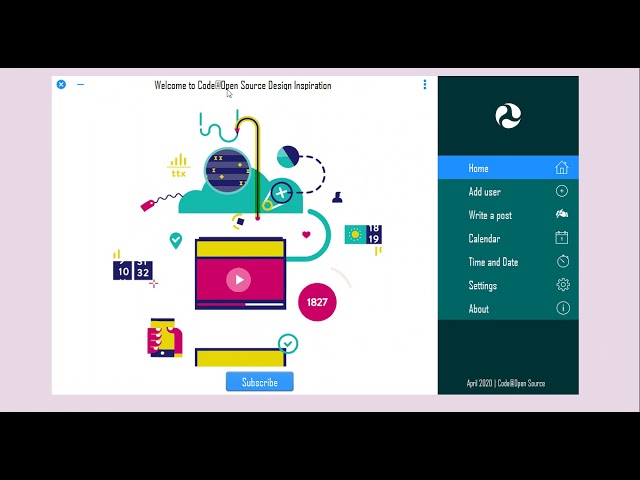640x480 pixels.
Task: Click the 'April 2020 | Code@Open Source' footer text
Action: click(x=506, y=383)
